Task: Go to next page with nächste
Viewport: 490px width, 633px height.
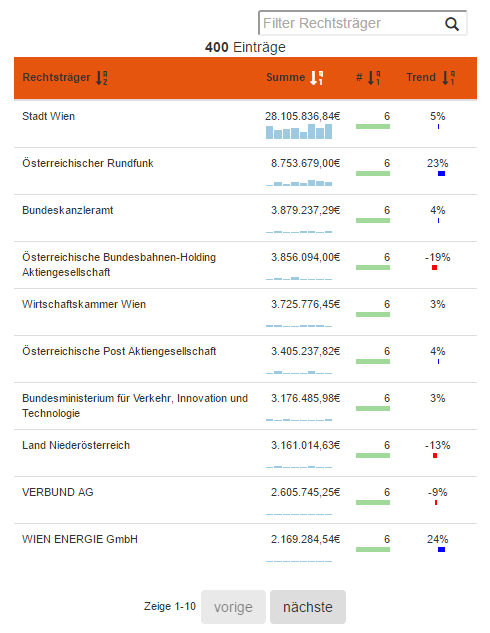Action: coord(308,607)
